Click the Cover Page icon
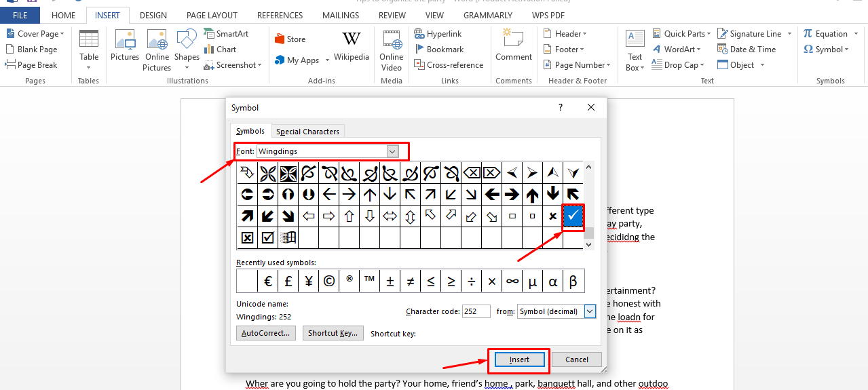 pyautogui.click(x=11, y=33)
